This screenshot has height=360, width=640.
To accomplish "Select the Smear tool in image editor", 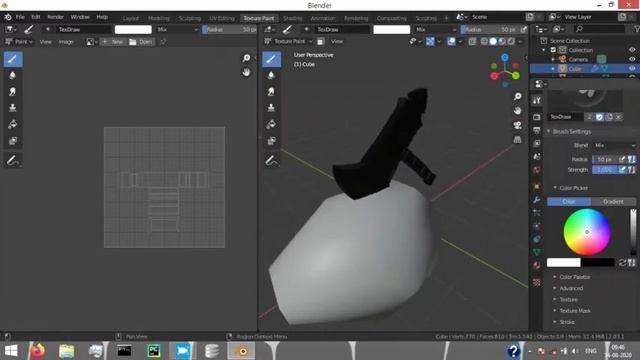I will tap(13, 92).
